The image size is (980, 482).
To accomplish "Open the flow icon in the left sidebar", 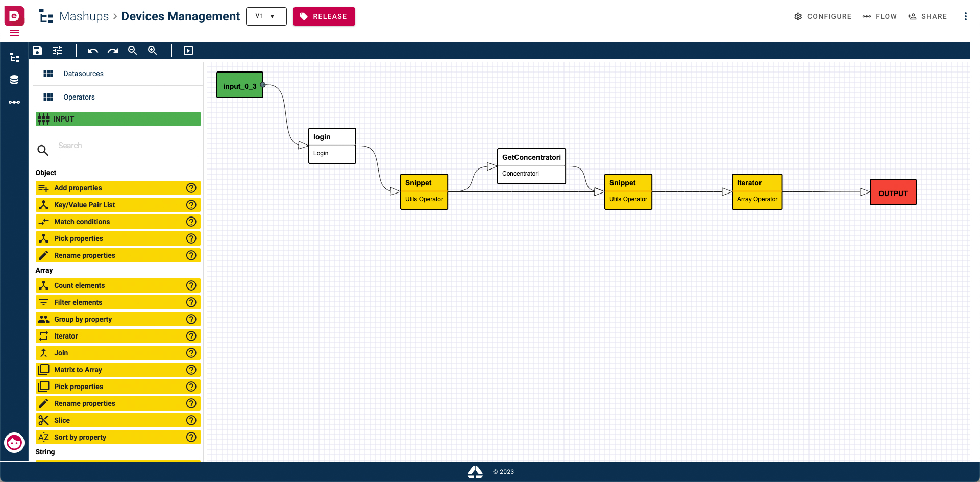I will click(14, 102).
